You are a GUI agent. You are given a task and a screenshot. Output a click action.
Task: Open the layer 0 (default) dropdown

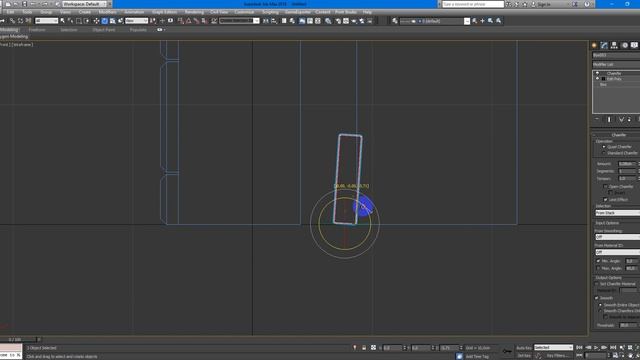click(x=435, y=21)
